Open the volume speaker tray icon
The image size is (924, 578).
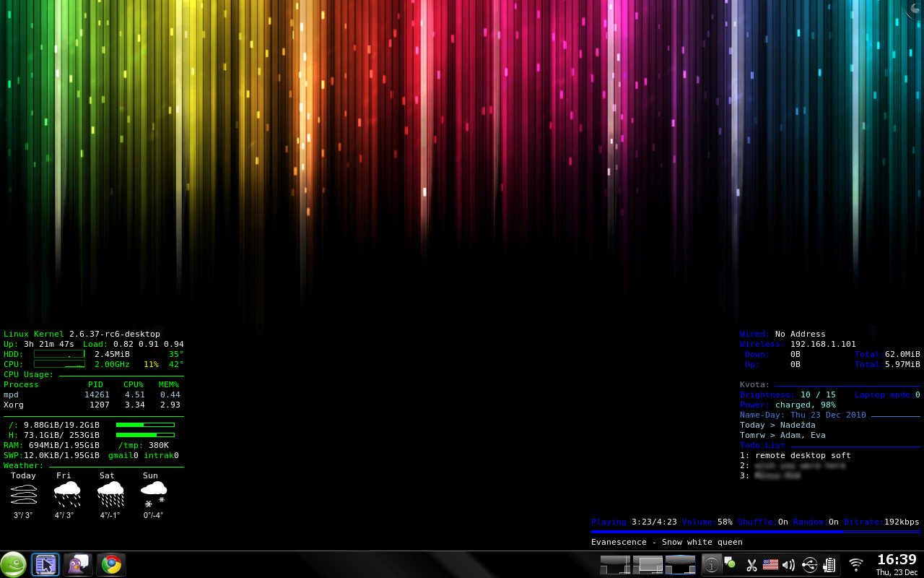tap(788, 565)
